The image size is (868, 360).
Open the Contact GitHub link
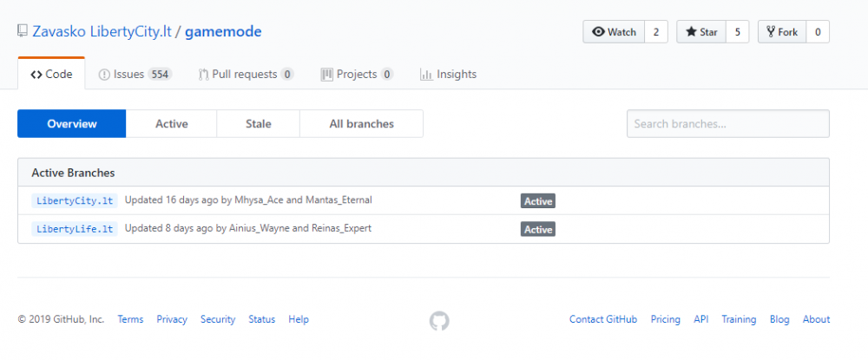603,319
